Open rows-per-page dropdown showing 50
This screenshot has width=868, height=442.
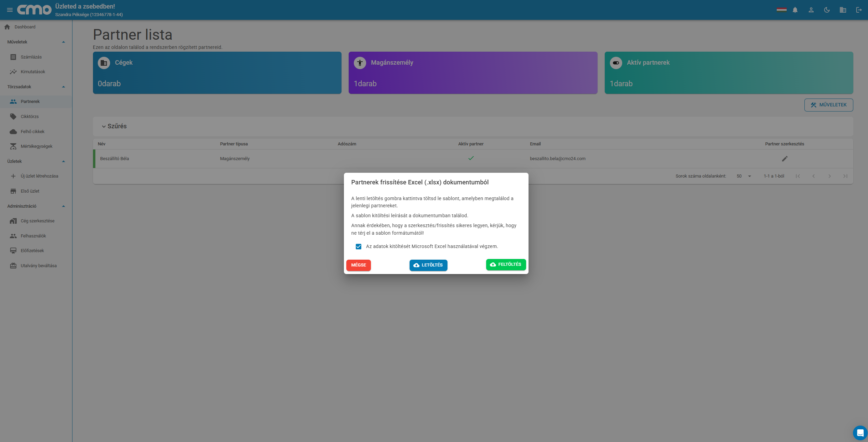pyautogui.click(x=744, y=176)
